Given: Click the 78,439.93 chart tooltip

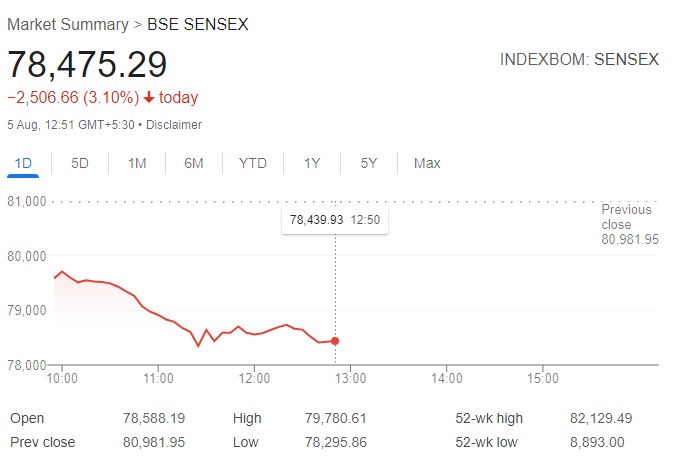Looking at the screenshot, I should (x=334, y=220).
